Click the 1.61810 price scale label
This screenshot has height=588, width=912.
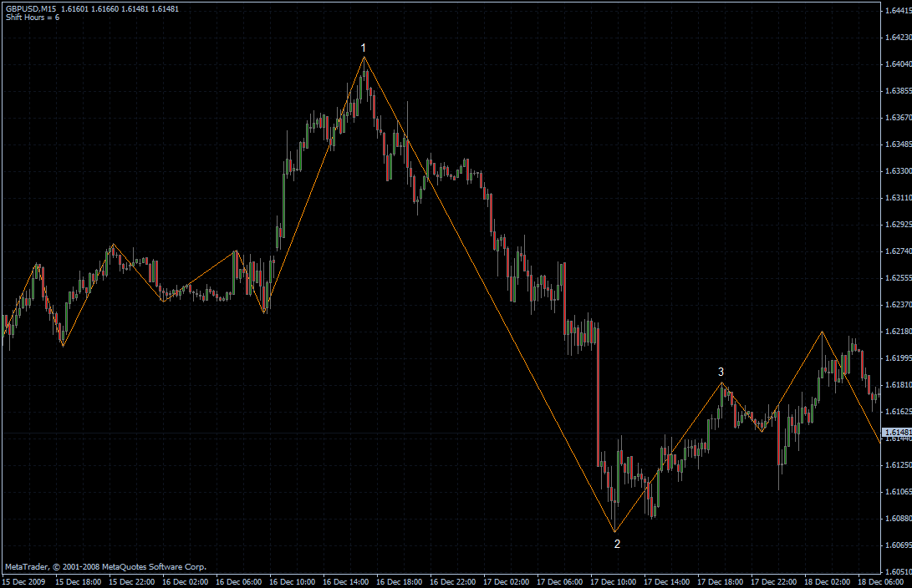(x=898, y=385)
